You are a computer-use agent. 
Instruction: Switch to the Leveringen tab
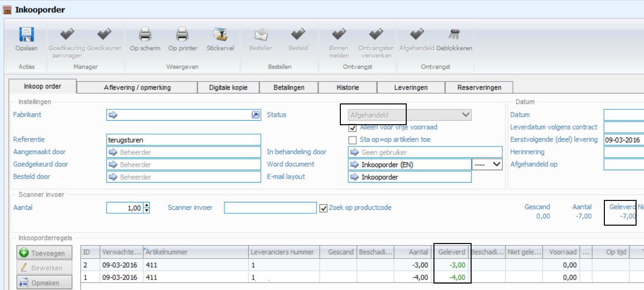click(411, 88)
